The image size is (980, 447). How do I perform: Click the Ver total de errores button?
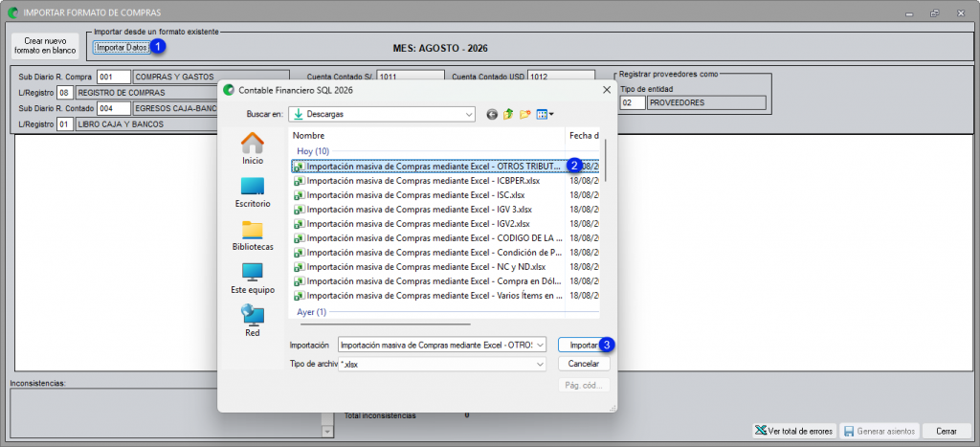click(793, 432)
